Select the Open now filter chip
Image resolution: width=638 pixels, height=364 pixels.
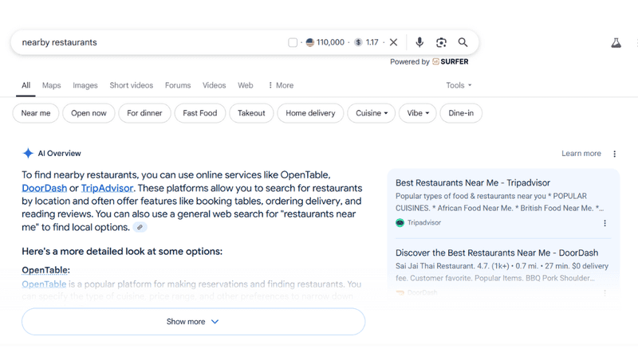point(89,113)
